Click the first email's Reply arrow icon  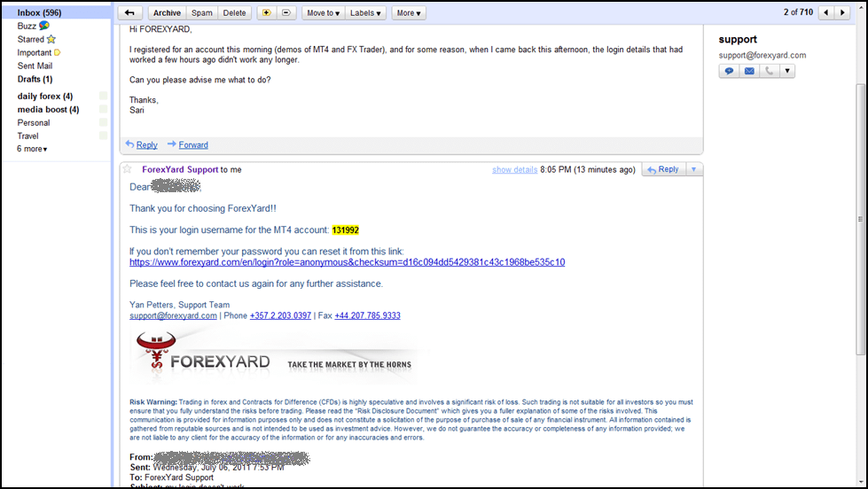point(129,144)
